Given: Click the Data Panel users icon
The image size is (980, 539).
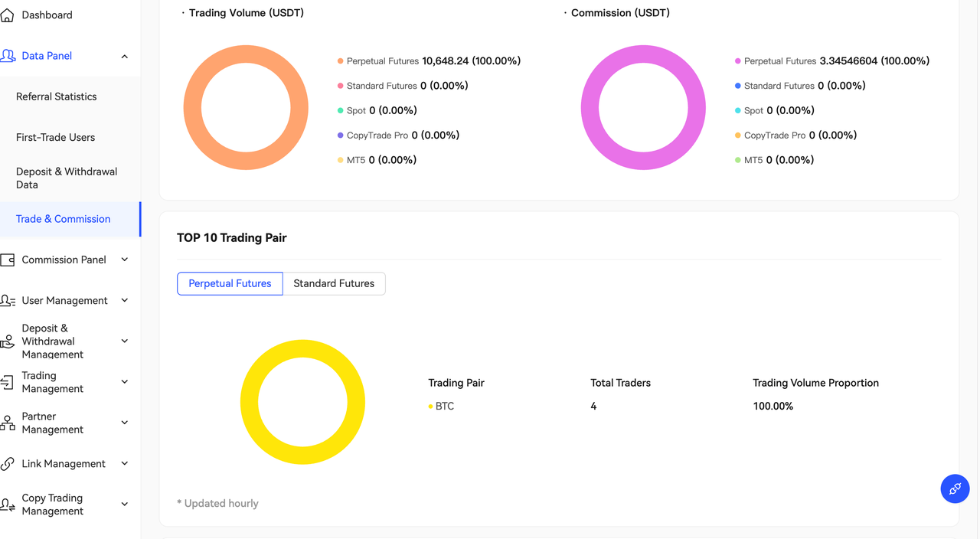Looking at the screenshot, I should [x=8, y=56].
